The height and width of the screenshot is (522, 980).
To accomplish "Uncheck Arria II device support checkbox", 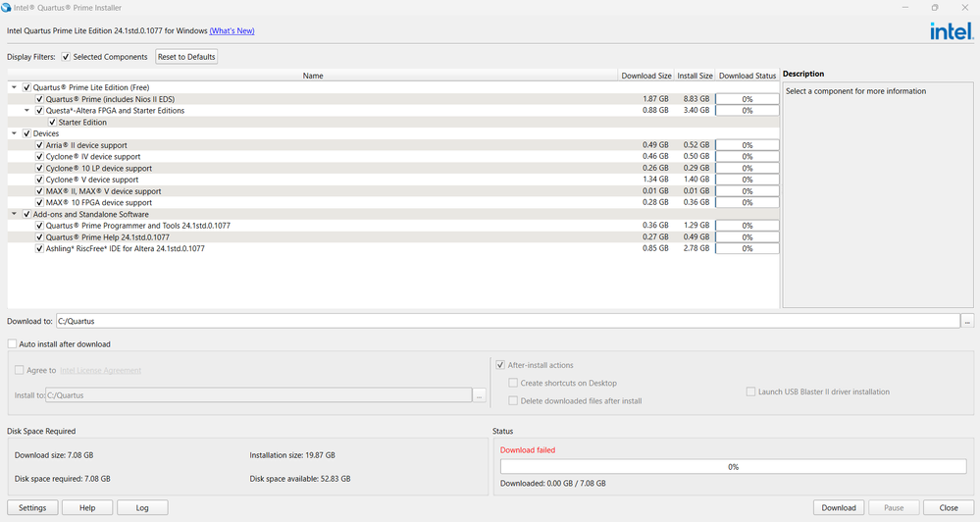I will tap(39, 145).
